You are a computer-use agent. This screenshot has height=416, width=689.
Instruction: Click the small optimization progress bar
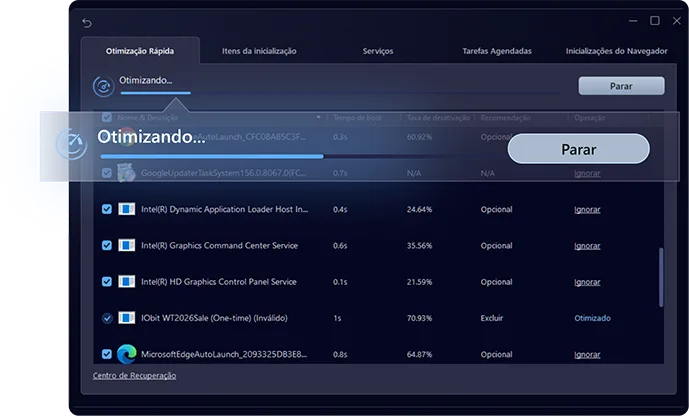coord(340,93)
